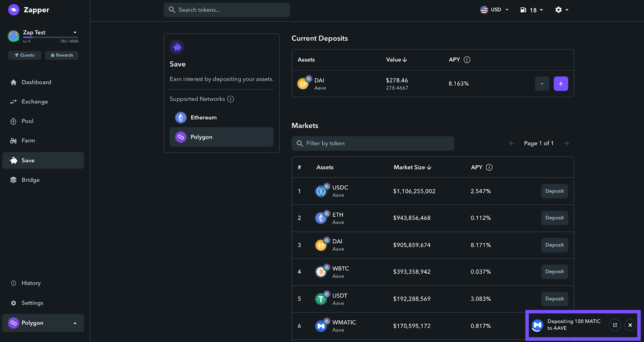Open the Rewards button
The width and height of the screenshot is (644, 342).
click(62, 55)
